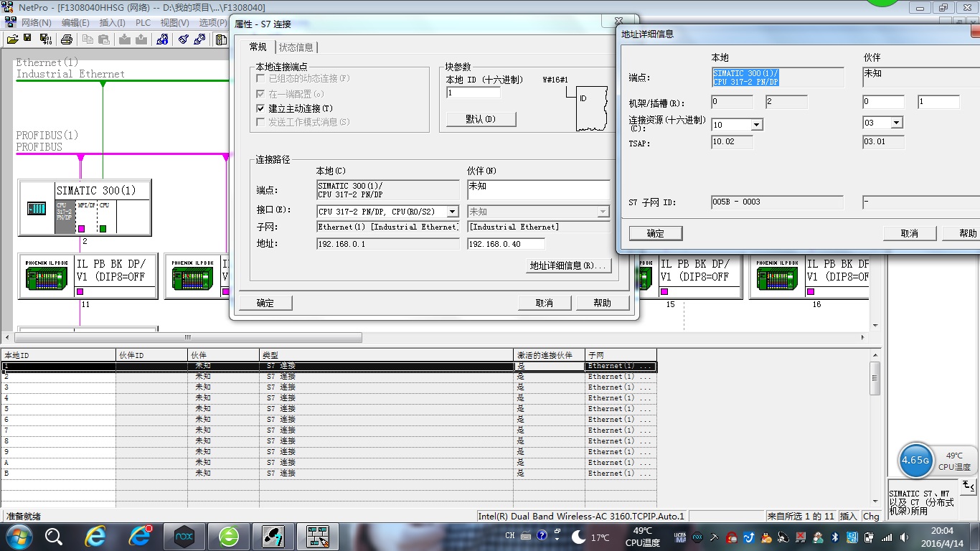Expand the local interface CPU 317-2 PN/DP dropdown
This screenshot has width=980, height=551.
452,212
